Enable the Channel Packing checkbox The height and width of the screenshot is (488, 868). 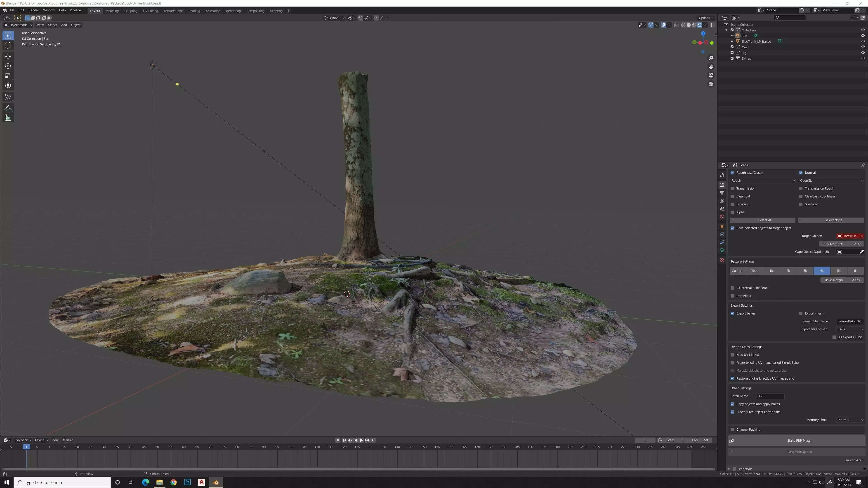click(x=732, y=430)
